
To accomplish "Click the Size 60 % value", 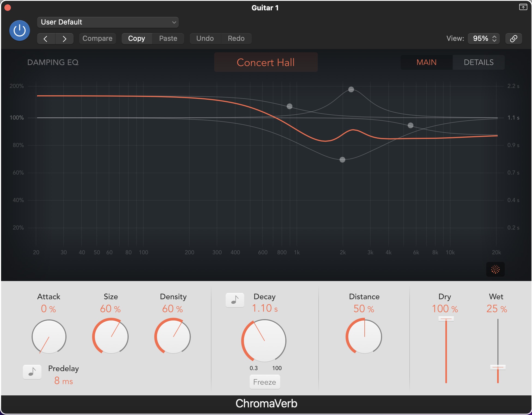I will click(x=110, y=309).
